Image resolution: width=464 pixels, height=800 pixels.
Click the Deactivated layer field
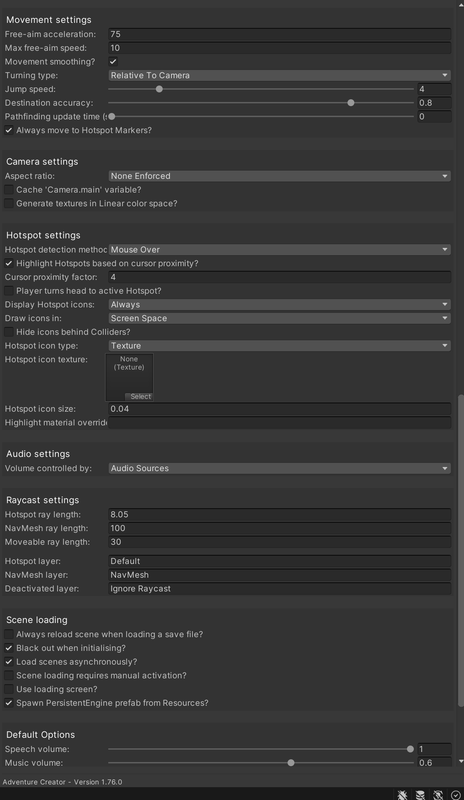[x=279, y=588]
